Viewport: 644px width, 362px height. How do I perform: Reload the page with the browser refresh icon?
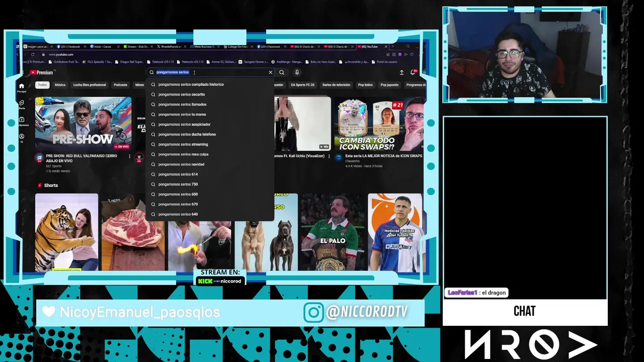click(33, 54)
